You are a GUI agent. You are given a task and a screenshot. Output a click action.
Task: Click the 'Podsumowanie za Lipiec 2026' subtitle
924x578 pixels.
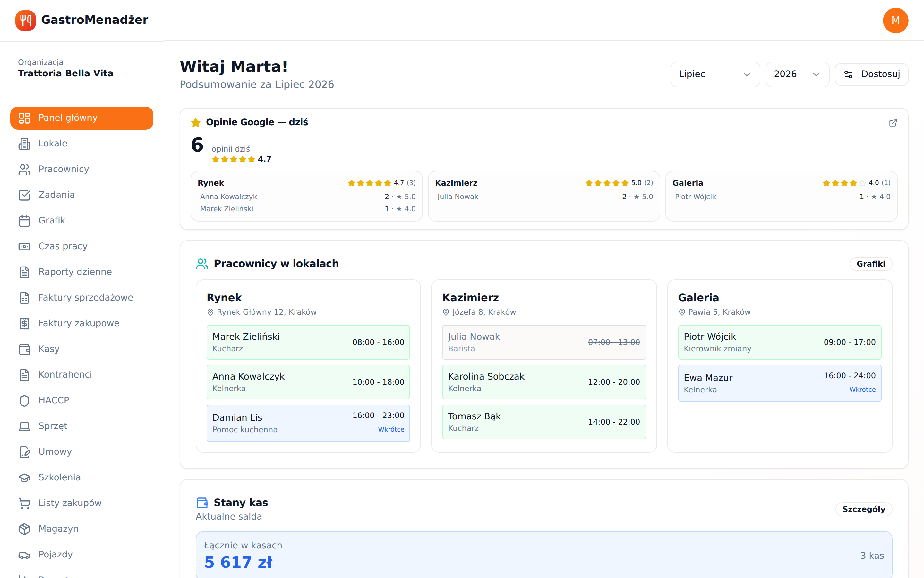[x=257, y=84]
